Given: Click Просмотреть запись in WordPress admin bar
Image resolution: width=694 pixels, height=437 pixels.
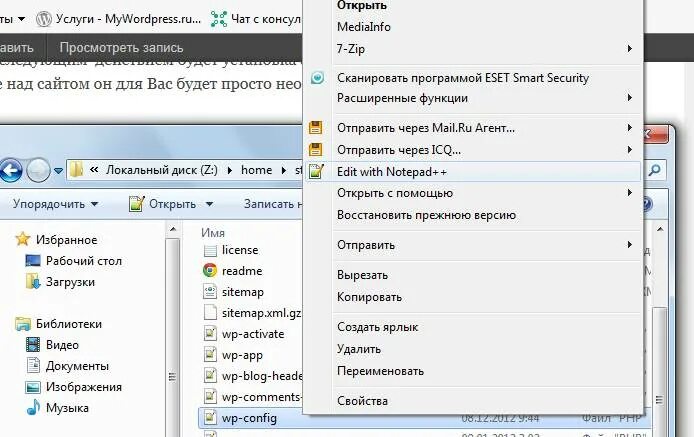Looking at the screenshot, I should [x=121, y=47].
